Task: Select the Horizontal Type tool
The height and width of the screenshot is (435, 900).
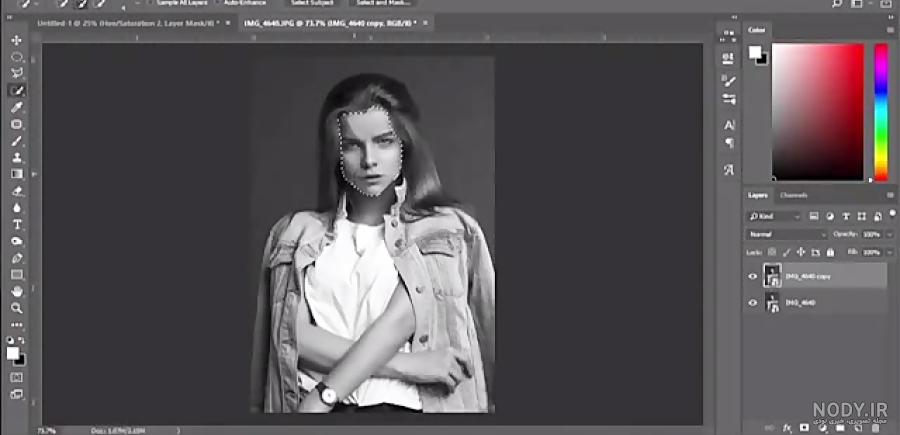Action: click(17, 224)
